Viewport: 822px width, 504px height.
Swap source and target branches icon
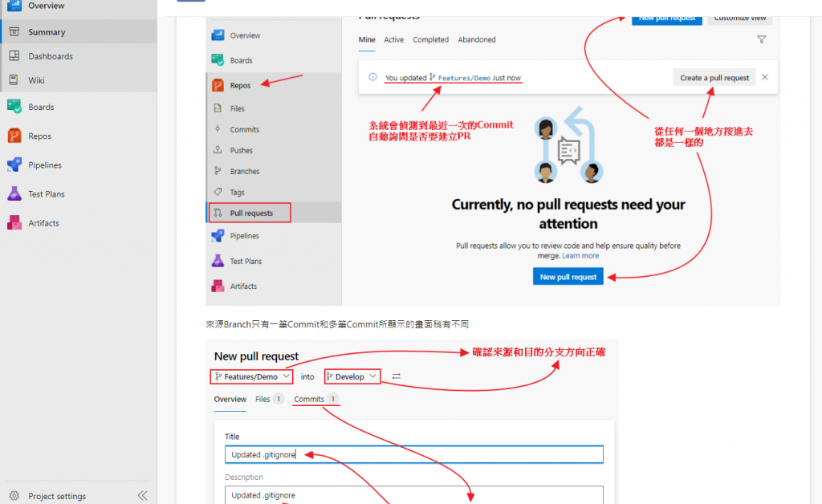(x=397, y=376)
